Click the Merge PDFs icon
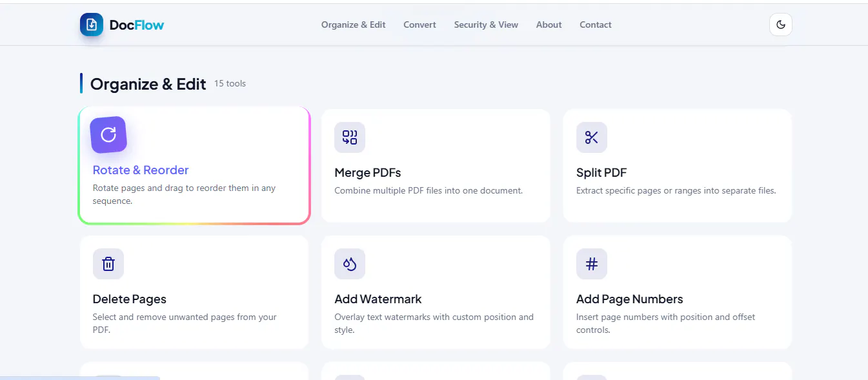Viewport: 868px width, 380px height. pos(350,137)
